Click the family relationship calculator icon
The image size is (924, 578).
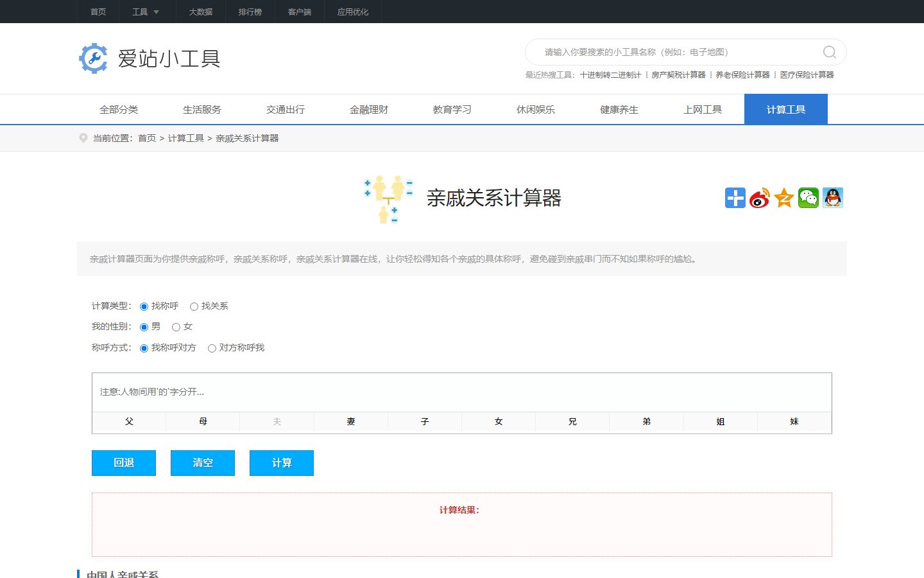coord(388,198)
